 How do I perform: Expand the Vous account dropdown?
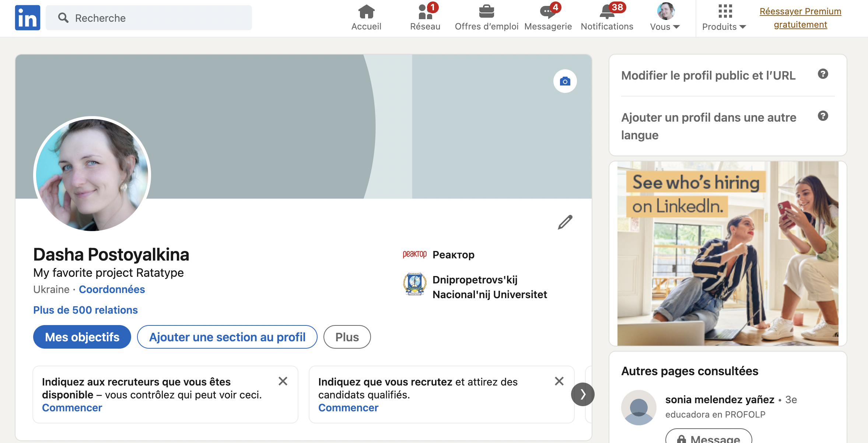pos(665,27)
